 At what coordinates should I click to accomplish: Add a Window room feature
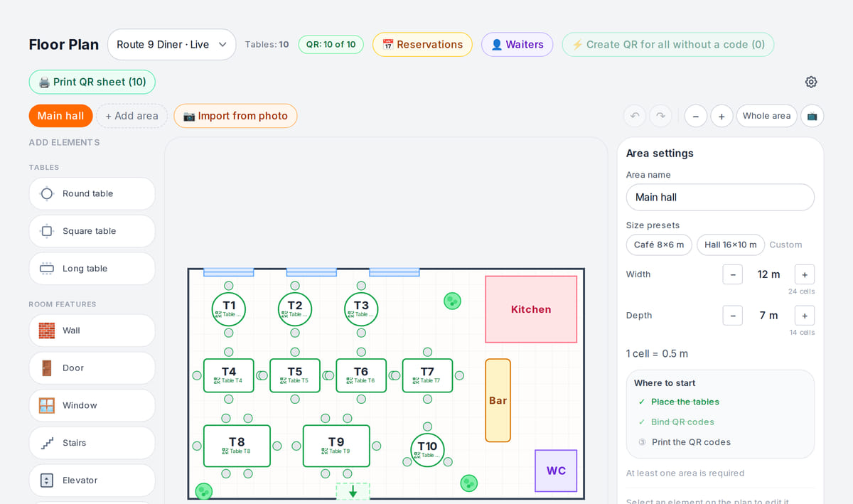(92, 405)
